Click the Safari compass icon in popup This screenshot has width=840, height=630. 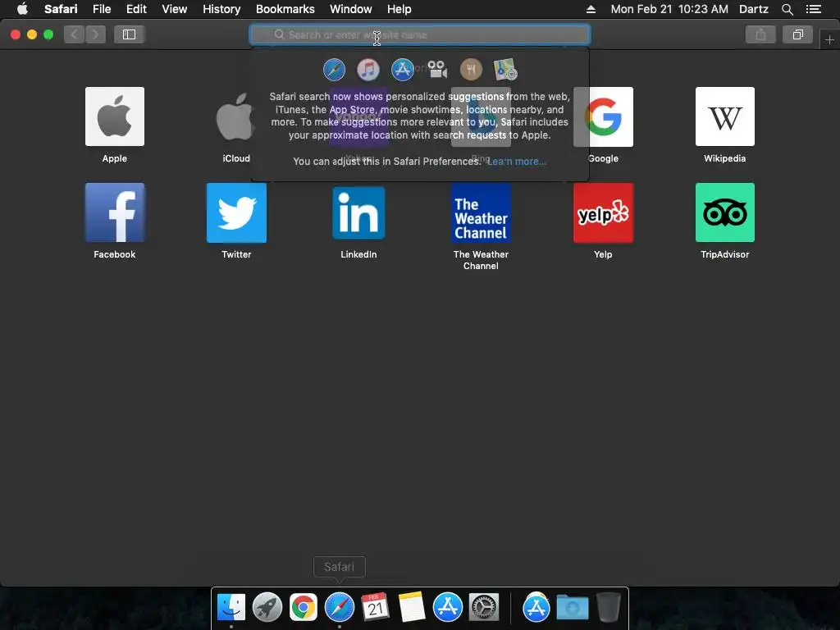click(335, 70)
